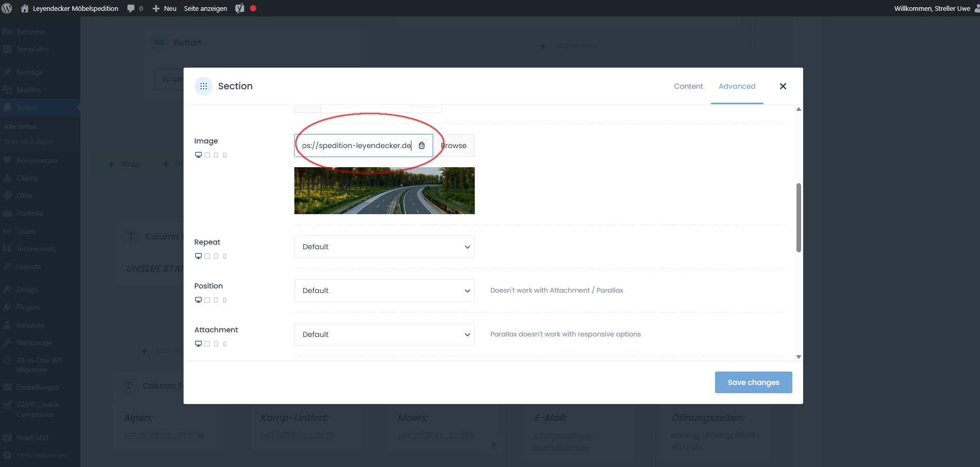Viewport: 980px width, 467px height.
Task: Expand the Position dropdown
Action: point(384,291)
